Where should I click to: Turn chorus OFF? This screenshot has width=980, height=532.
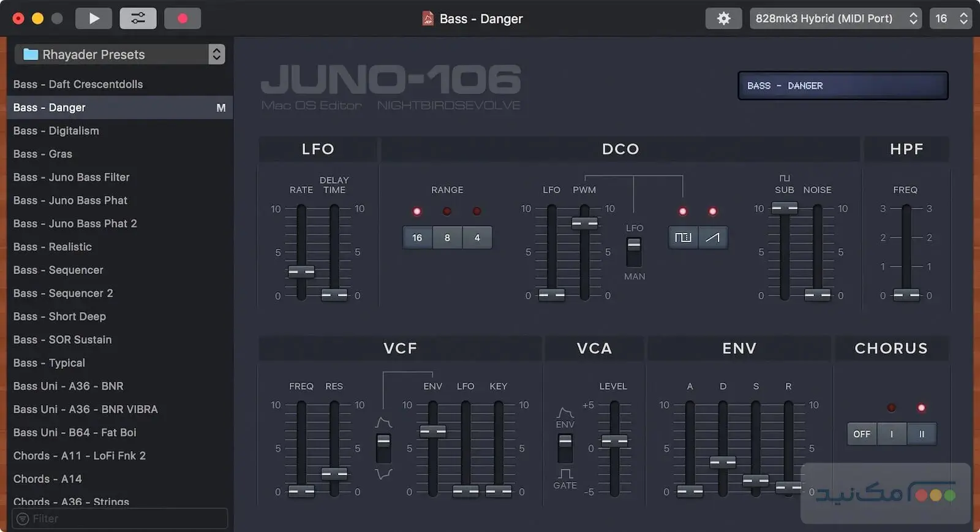point(861,434)
